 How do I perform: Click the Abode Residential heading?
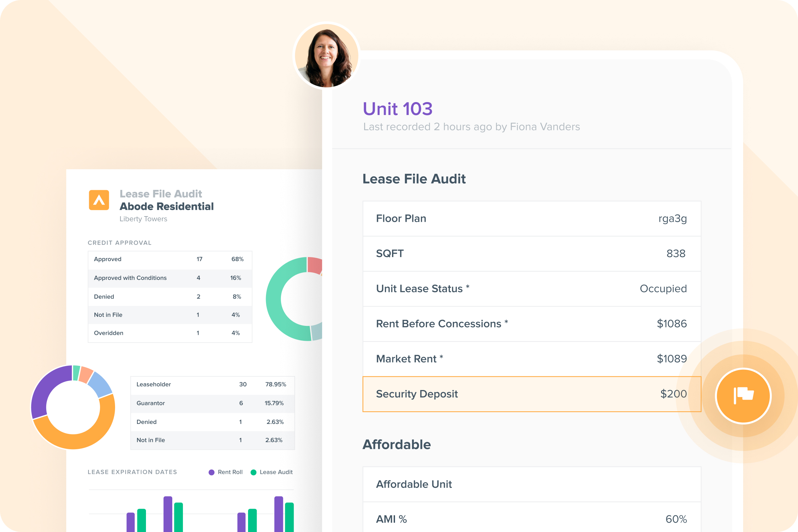(x=167, y=206)
